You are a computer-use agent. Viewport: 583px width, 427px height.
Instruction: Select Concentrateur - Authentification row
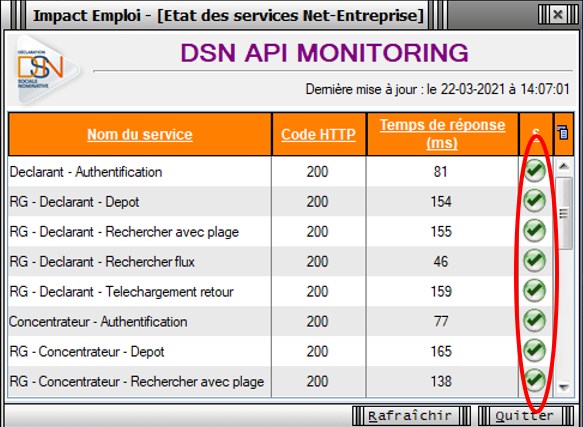point(280,321)
